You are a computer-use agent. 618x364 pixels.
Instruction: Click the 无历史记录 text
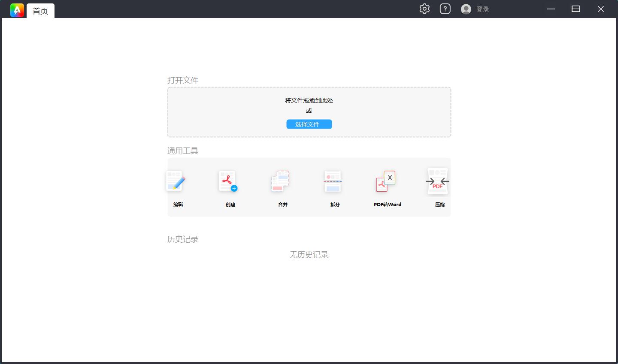click(x=309, y=255)
